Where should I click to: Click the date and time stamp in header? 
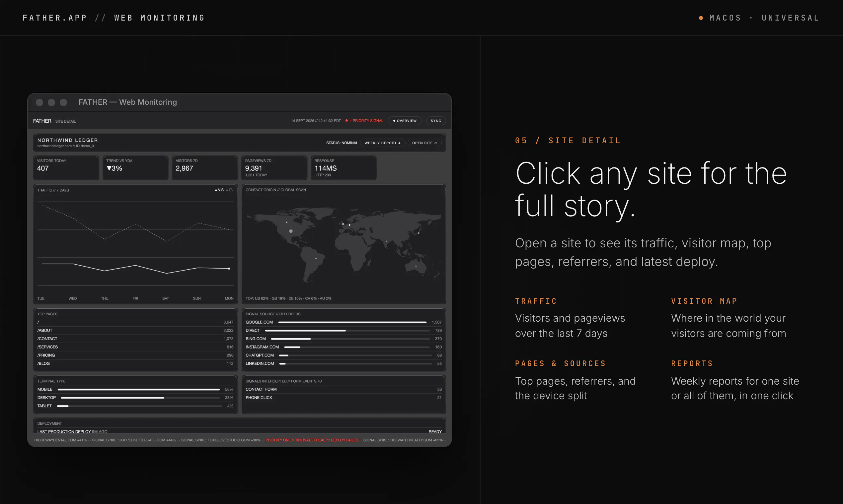click(x=315, y=121)
